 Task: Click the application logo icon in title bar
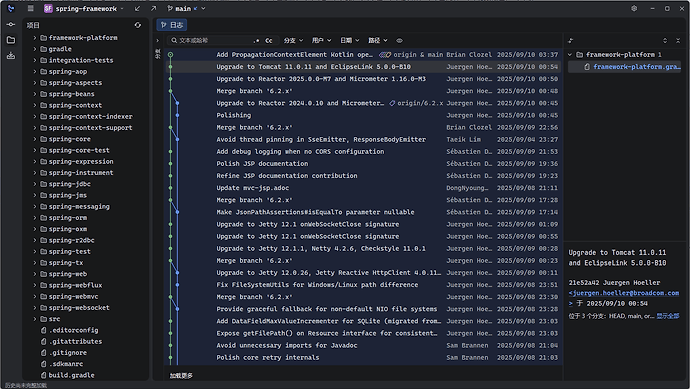point(11,8)
